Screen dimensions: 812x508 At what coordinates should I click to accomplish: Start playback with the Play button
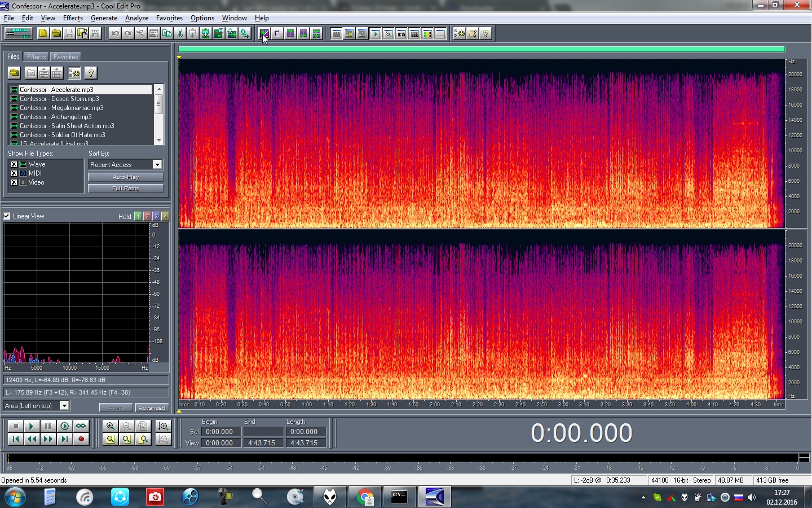[32, 426]
